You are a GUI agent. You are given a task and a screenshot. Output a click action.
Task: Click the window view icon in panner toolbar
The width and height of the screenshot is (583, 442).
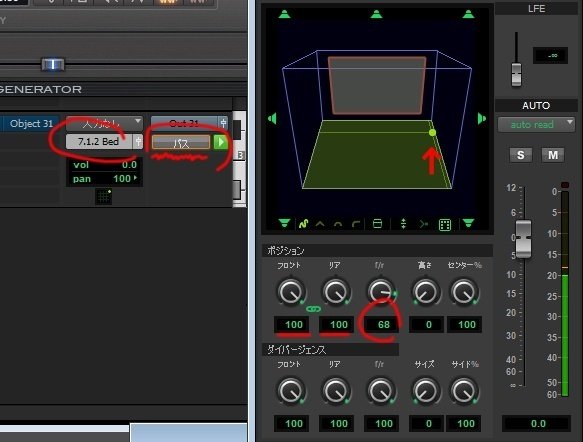click(x=377, y=224)
